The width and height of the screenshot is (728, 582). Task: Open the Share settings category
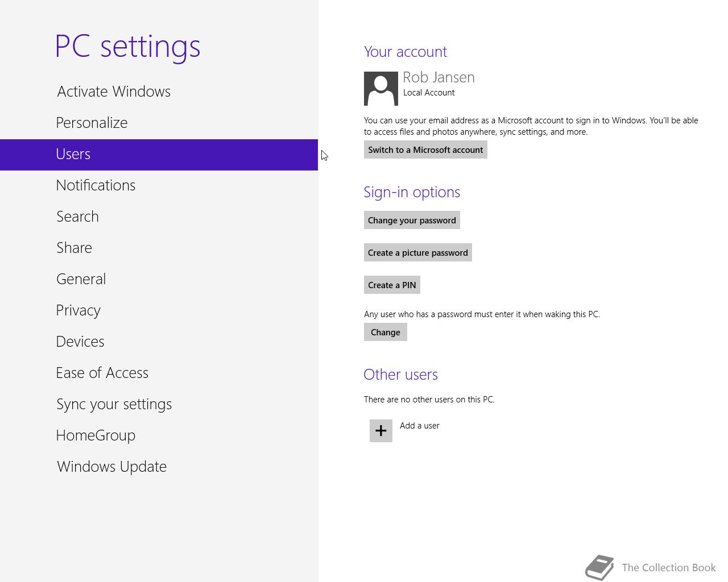159,248
